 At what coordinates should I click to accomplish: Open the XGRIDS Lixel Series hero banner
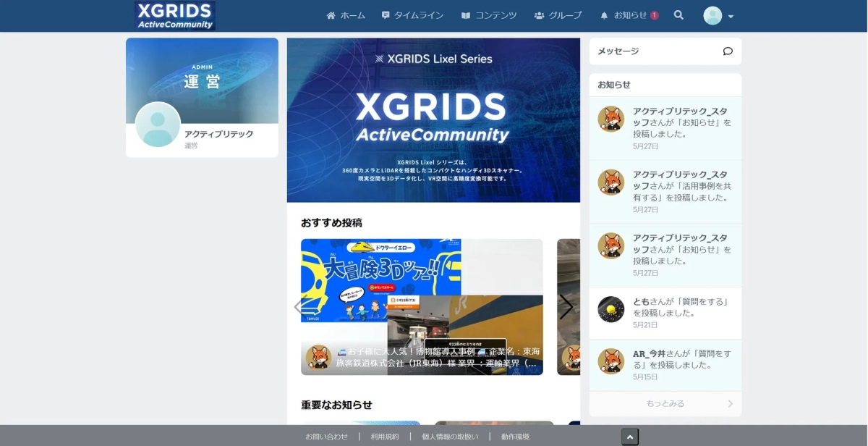coord(433,120)
